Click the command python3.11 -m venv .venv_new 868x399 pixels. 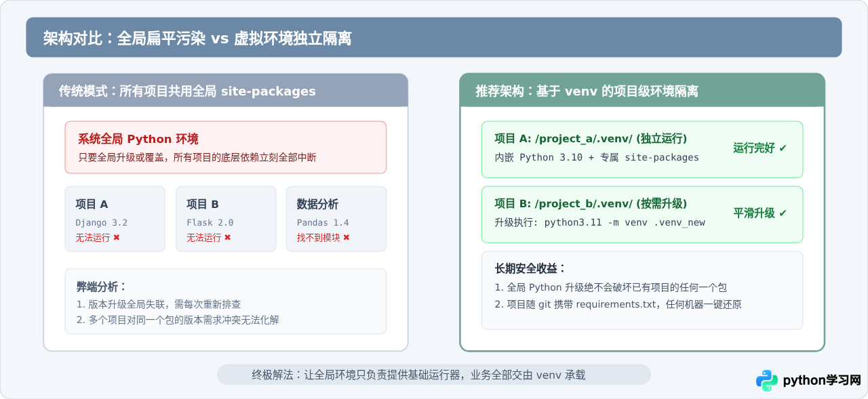pos(625,222)
